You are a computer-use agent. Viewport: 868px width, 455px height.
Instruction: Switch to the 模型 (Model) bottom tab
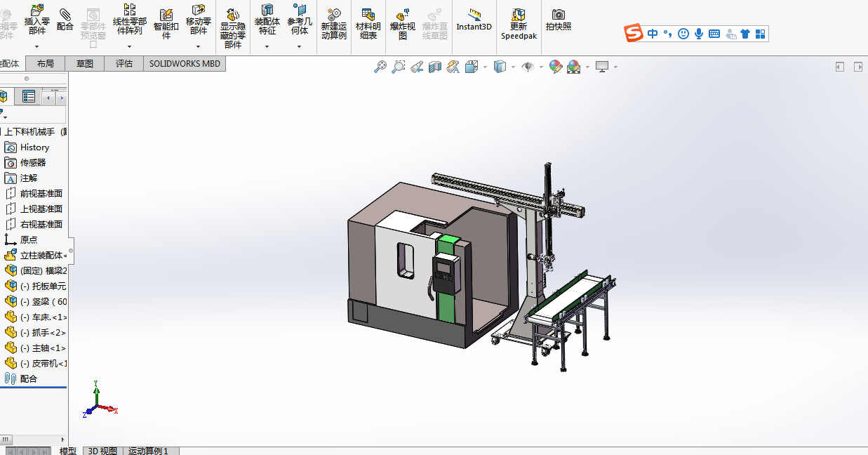(x=68, y=451)
